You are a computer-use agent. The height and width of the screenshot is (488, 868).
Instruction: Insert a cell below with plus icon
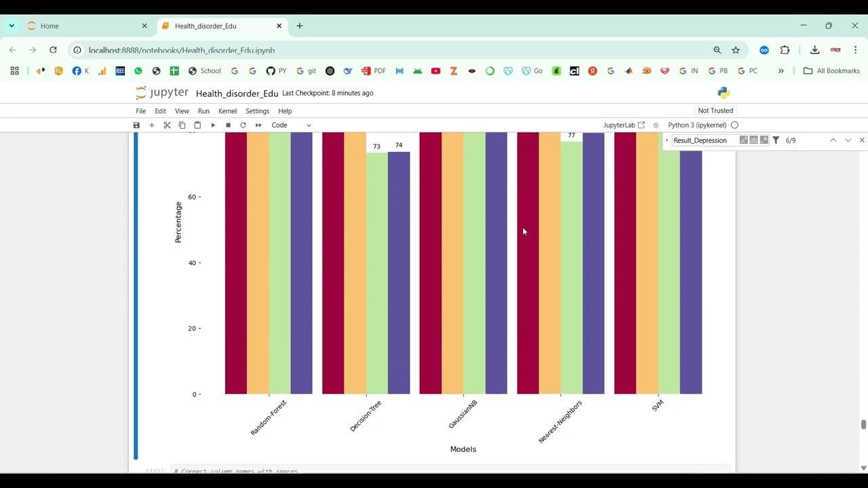152,125
